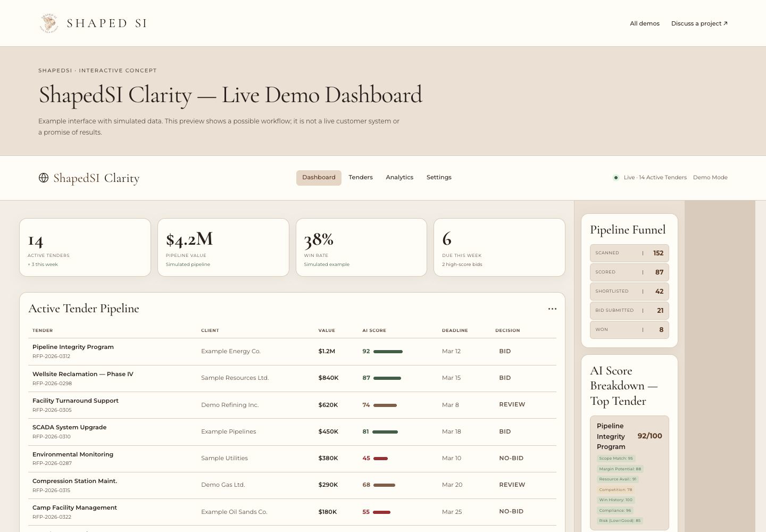Click the Win History: 100 tag
Viewport: 766px width, 532px height.
pyautogui.click(x=616, y=500)
